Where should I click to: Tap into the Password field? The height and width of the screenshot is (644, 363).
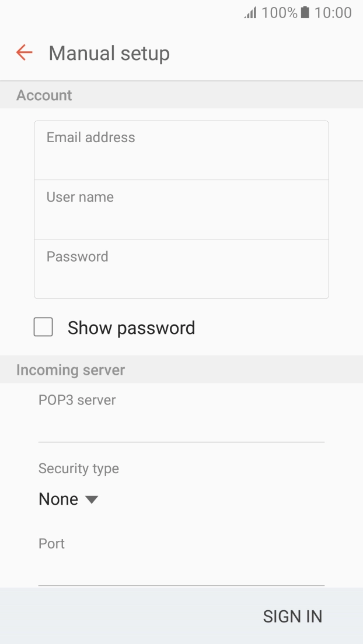click(181, 269)
